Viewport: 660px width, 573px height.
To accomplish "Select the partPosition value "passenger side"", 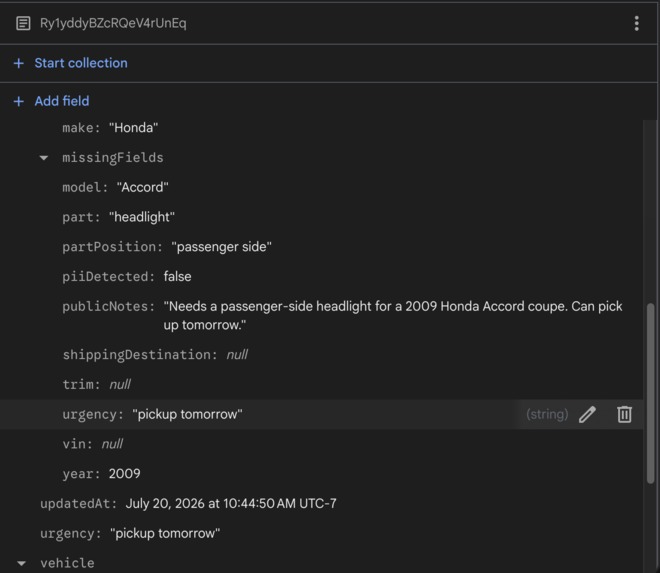I will (221, 247).
